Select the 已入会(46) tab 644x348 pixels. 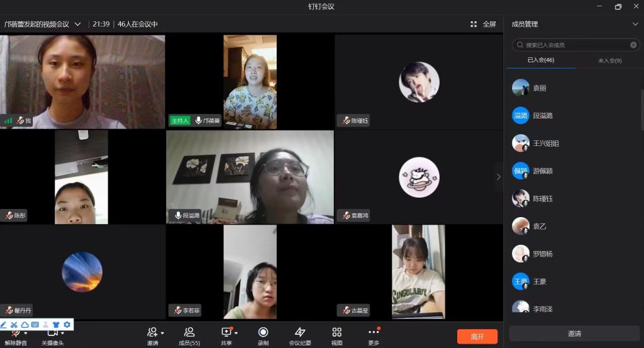pos(540,60)
